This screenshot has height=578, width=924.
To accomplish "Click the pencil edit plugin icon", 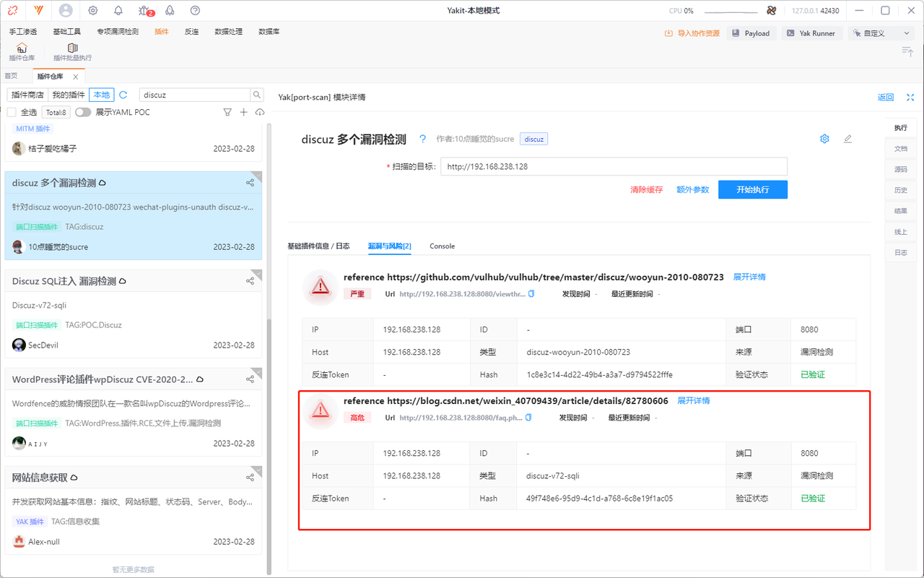I will pos(847,139).
